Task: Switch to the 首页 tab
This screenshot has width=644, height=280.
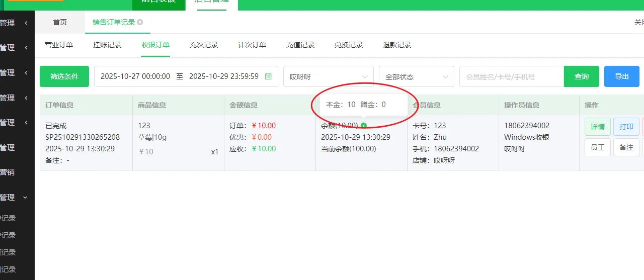Action: pos(60,22)
